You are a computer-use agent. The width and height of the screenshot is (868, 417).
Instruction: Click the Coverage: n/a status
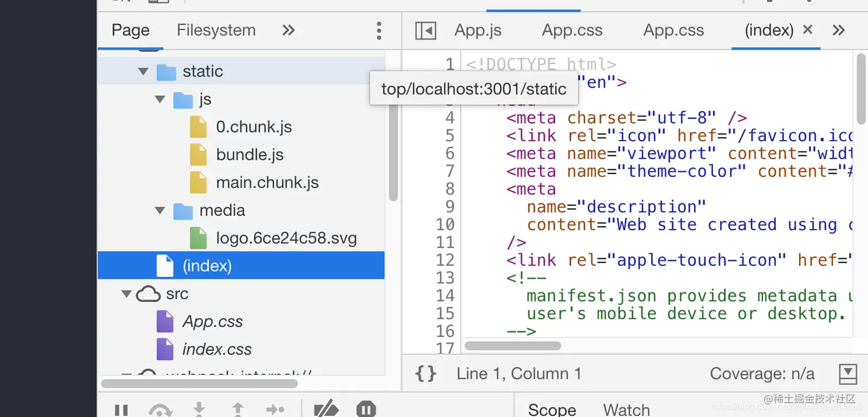(x=762, y=374)
